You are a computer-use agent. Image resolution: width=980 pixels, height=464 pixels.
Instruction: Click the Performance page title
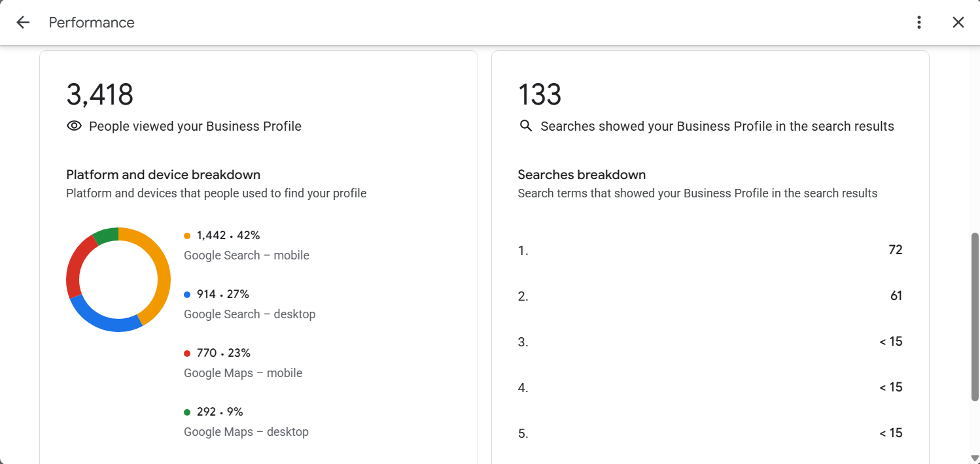[92, 22]
